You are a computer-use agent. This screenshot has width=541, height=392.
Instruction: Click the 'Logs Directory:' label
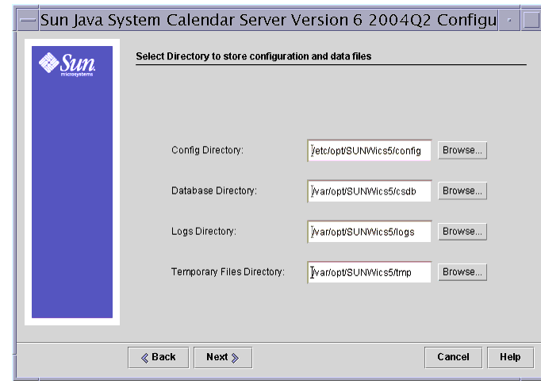(204, 231)
